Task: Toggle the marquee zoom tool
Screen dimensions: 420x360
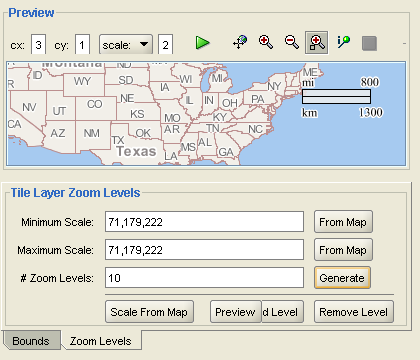Action: point(317,43)
